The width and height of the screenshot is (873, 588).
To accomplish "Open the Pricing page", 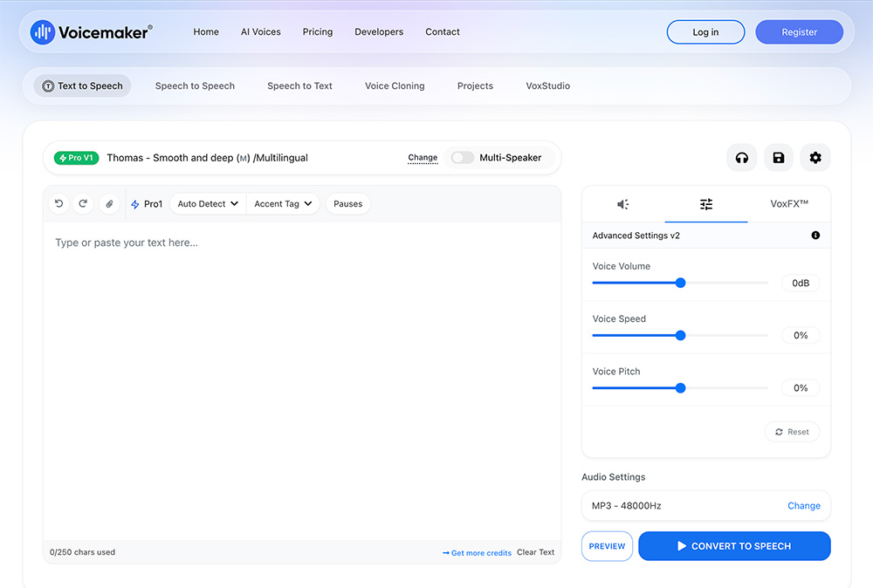I will [318, 32].
